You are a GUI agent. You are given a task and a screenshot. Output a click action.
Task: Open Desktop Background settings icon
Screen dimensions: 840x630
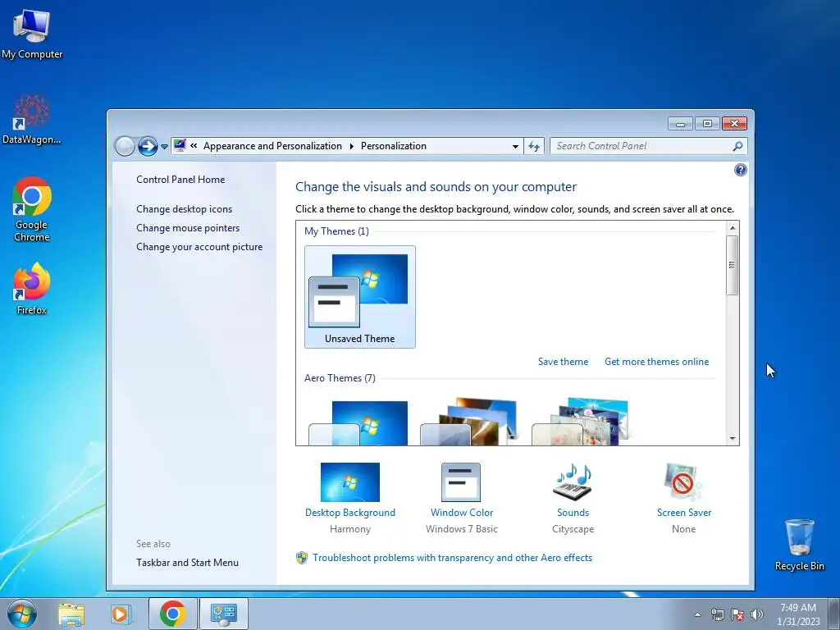(x=349, y=482)
